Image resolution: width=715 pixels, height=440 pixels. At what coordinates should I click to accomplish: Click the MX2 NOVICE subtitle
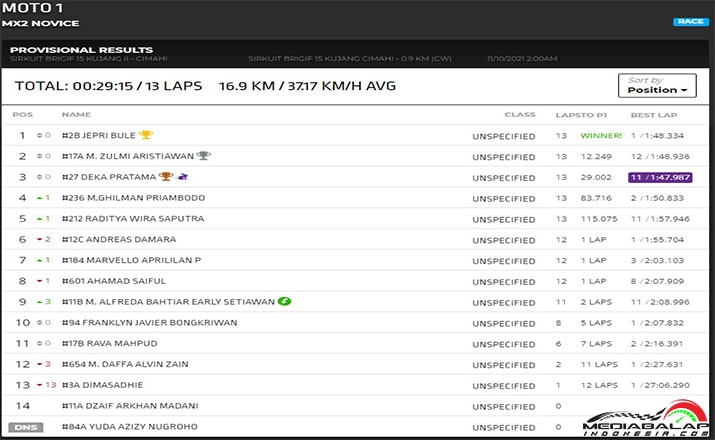pos(40,23)
